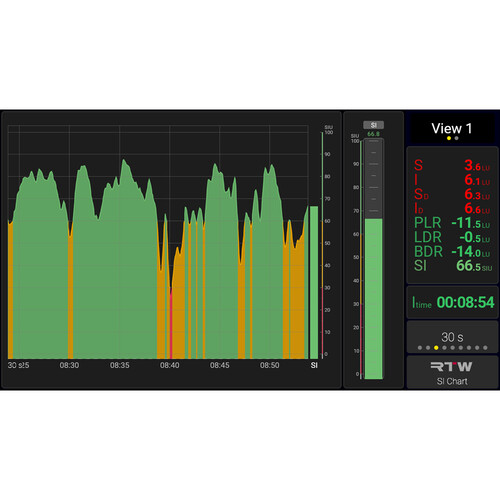This screenshot has width=500, height=500.
Task: Tap the 66.8 value above the meter
Action: (373, 134)
